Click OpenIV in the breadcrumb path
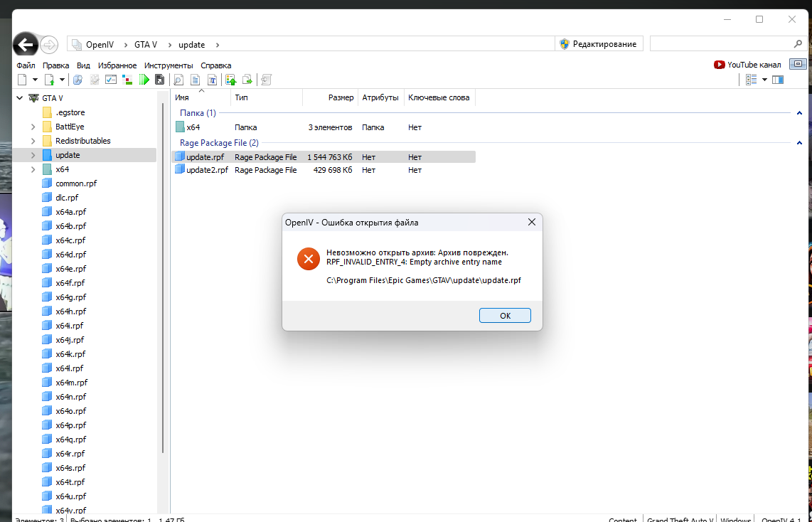The height and width of the screenshot is (522, 812). tap(100, 45)
